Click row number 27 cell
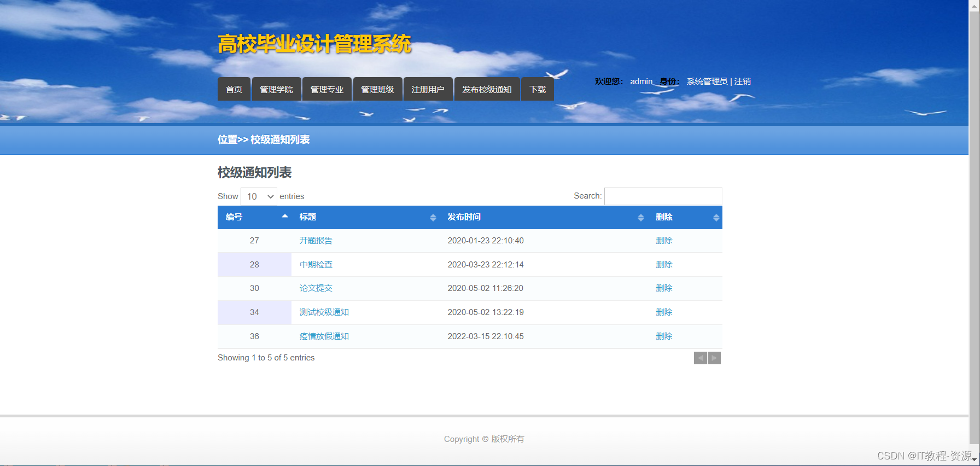980x466 pixels. point(254,241)
